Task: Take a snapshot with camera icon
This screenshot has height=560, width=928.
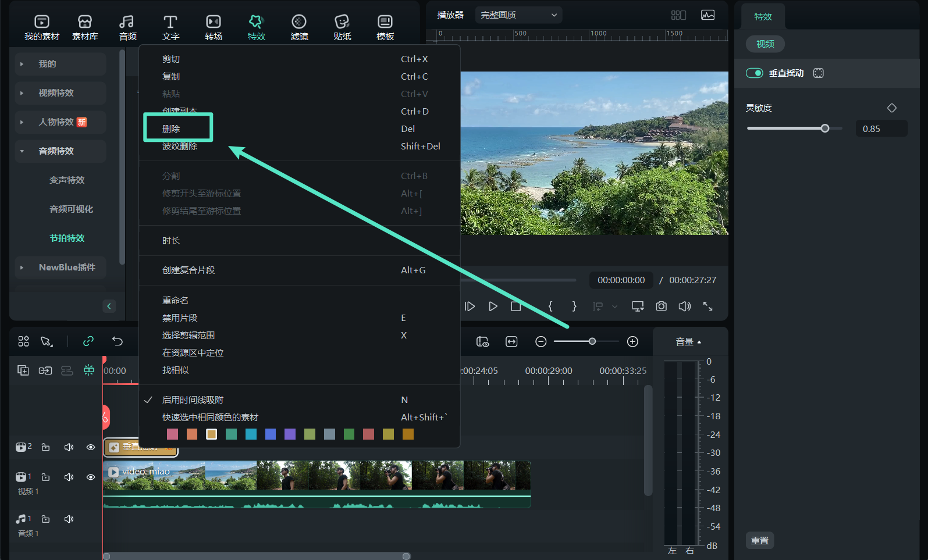Action: click(x=661, y=306)
